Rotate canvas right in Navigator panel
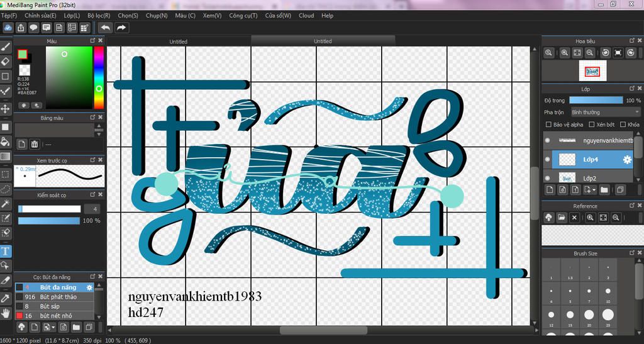This screenshot has width=644, height=344. (x=630, y=53)
